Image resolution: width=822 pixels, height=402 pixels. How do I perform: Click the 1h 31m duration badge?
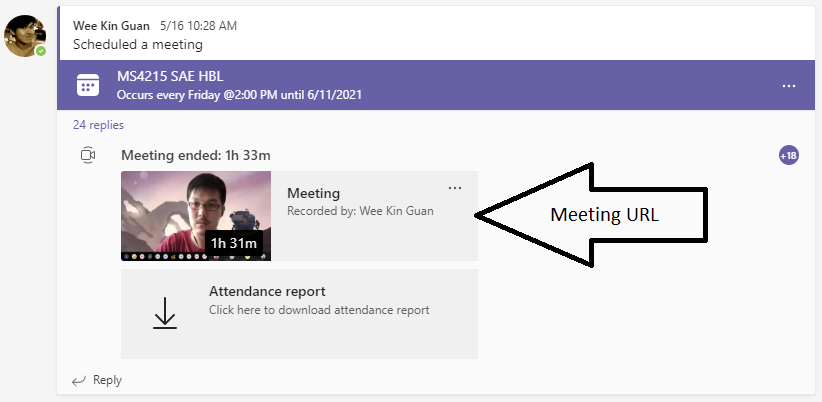tap(233, 243)
